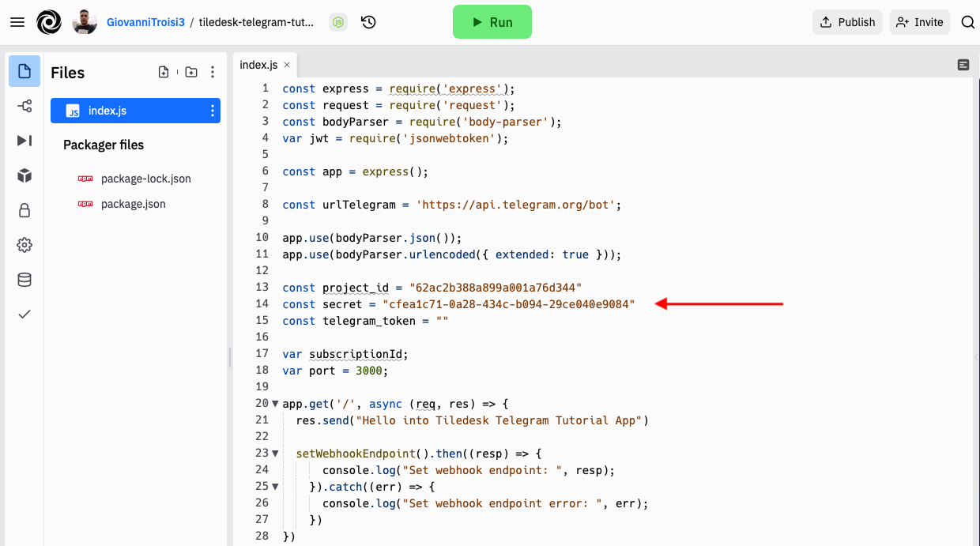Open version control in the sidebar
Viewport: 980px width, 546px height.
pos(24,106)
